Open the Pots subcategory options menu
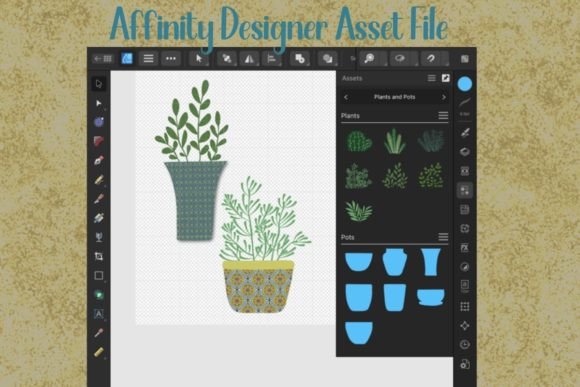This screenshot has height=387, width=580. tap(443, 237)
